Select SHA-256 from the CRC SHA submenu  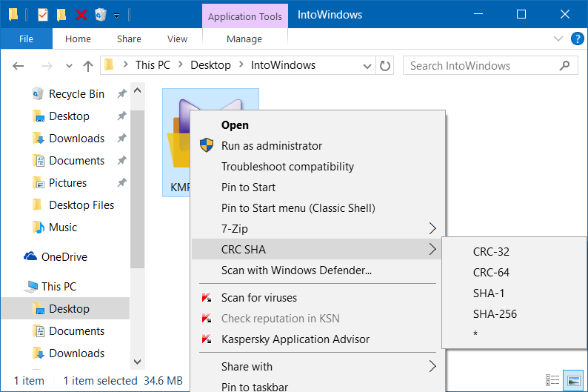click(495, 314)
